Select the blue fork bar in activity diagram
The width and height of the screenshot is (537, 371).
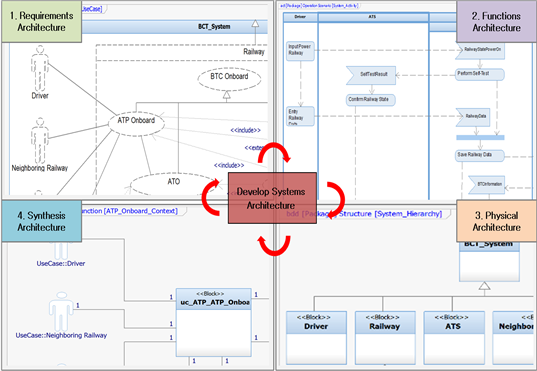(x=480, y=137)
